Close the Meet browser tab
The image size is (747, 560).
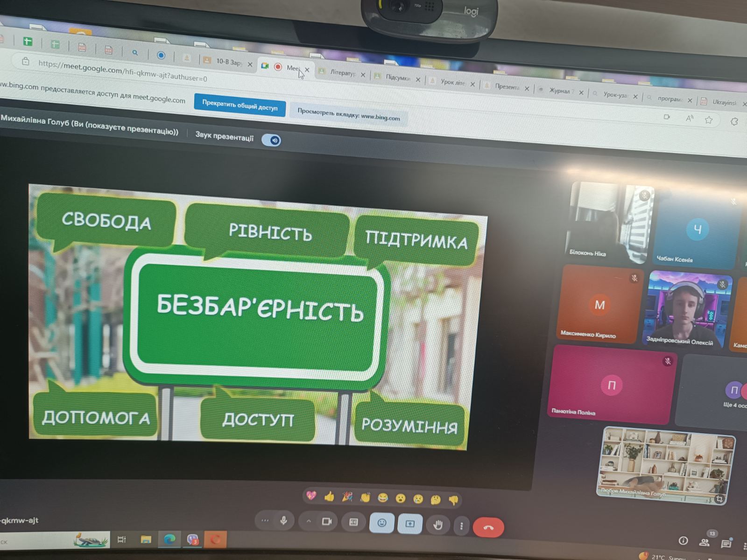[x=307, y=70]
